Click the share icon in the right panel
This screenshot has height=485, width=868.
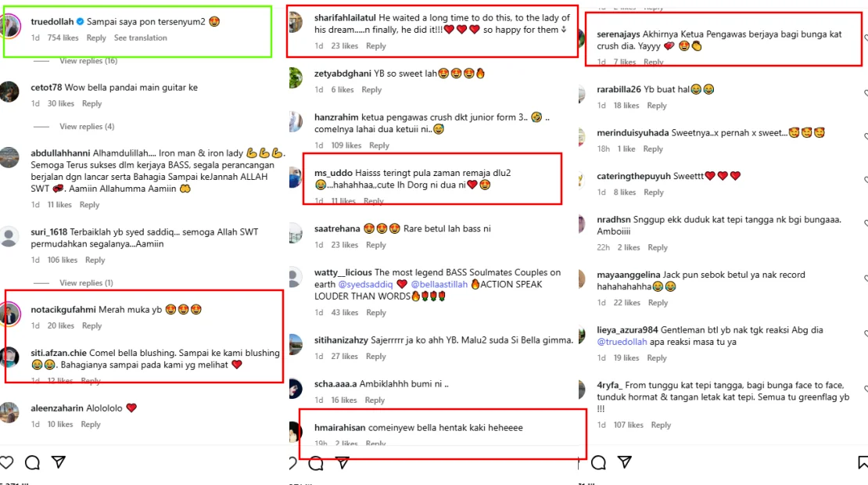coord(625,462)
